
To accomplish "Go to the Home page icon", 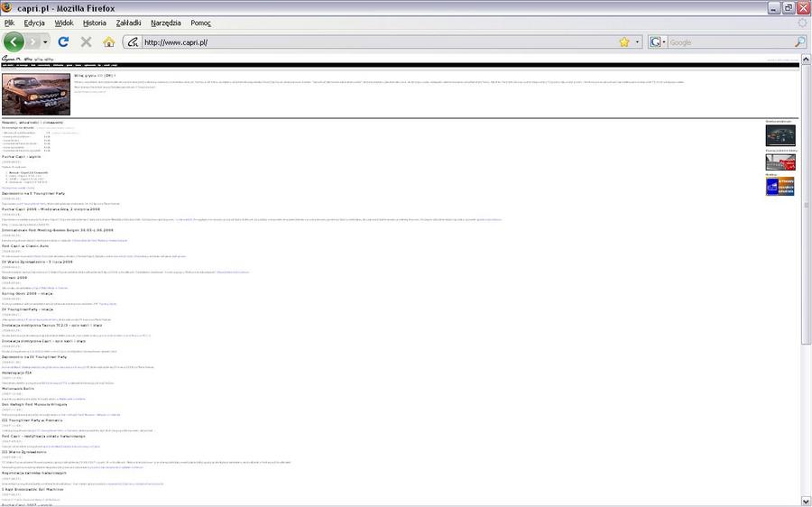I will click(109, 41).
